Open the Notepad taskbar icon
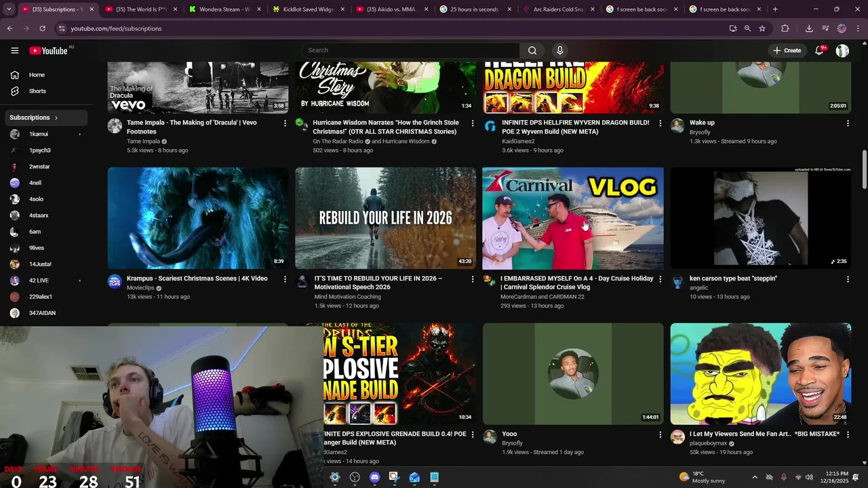The height and width of the screenshot is (488, 868). pos(435,477)
